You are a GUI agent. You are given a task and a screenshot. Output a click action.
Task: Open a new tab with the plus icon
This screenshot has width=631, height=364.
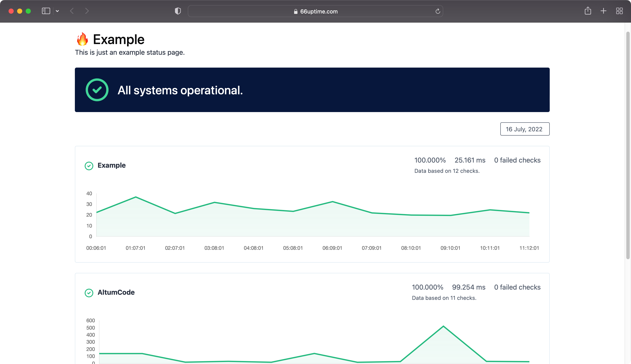(x=603, y=11)
